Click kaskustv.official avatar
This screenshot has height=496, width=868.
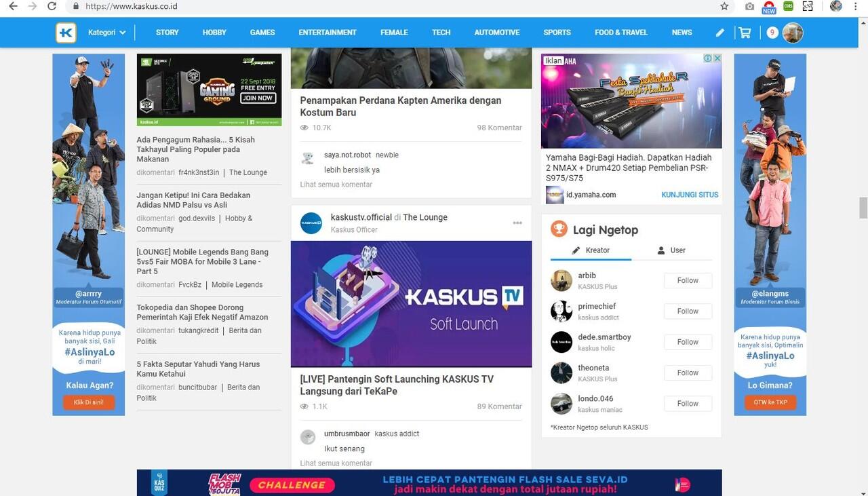click(x=311, y=223)
